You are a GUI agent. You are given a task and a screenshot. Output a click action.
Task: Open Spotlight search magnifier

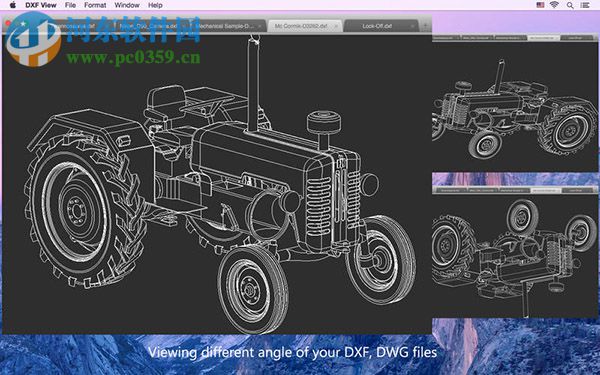coord(570,5)
